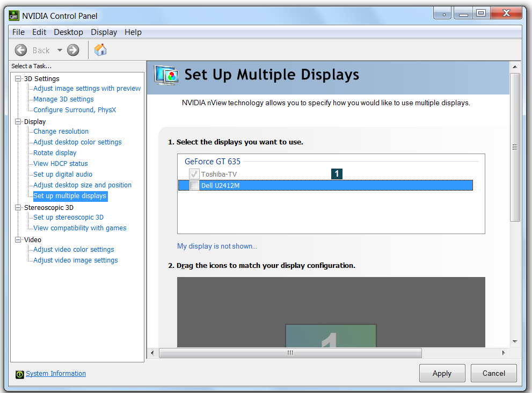Open Change resolution task

click(x=61, y=132)
